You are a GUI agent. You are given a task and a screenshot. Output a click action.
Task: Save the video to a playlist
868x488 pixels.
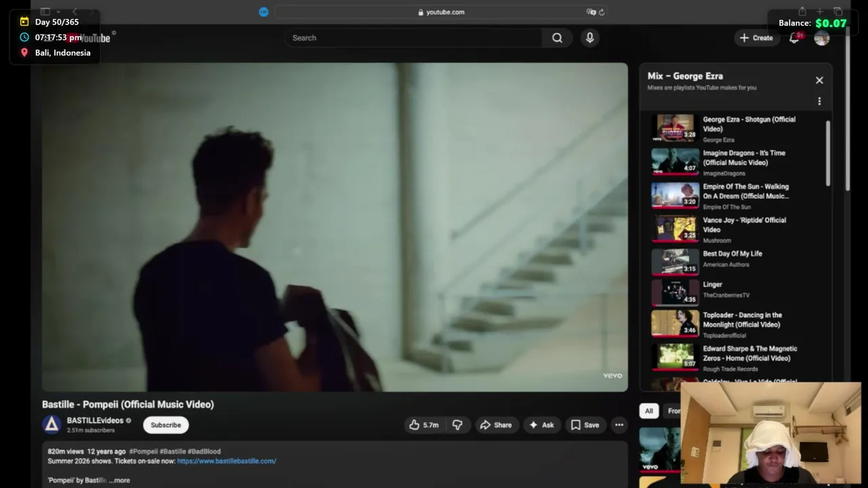(x=585, y=425)
